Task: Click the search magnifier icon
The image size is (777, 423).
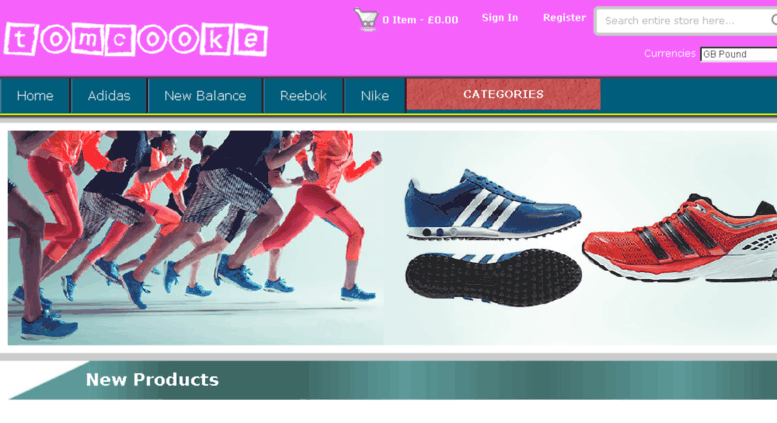Action: click(774, 20)
